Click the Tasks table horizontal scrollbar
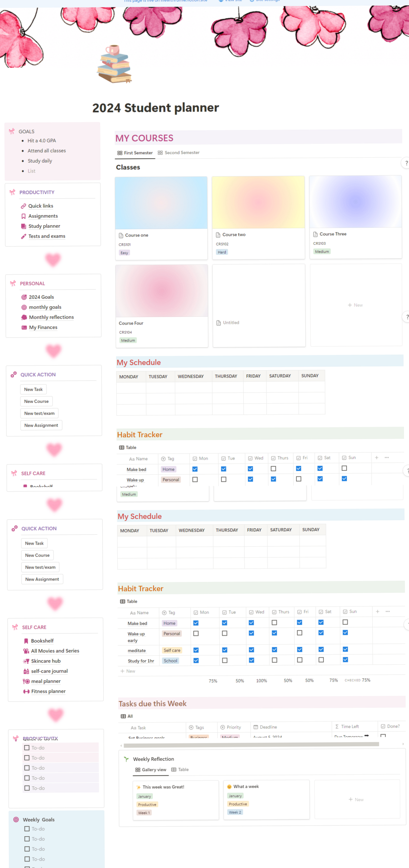The height and width of the screenshot is (868, 409). pos(251,745)
